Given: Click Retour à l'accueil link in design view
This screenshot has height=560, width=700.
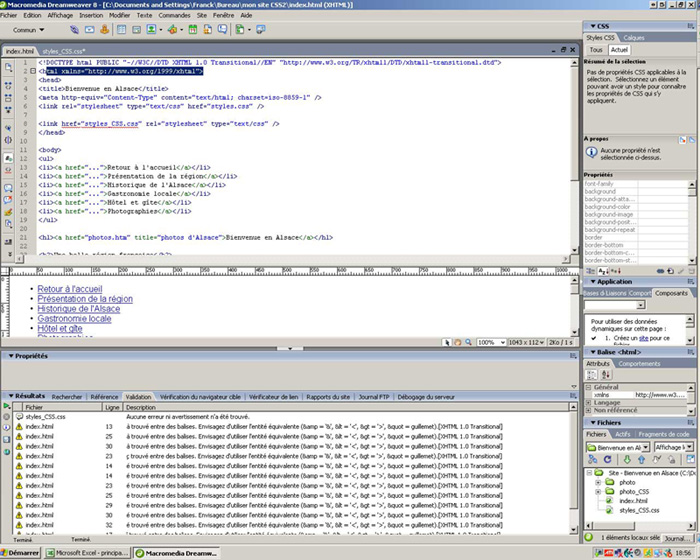Looking at the screenshot, I should [70, 289].
